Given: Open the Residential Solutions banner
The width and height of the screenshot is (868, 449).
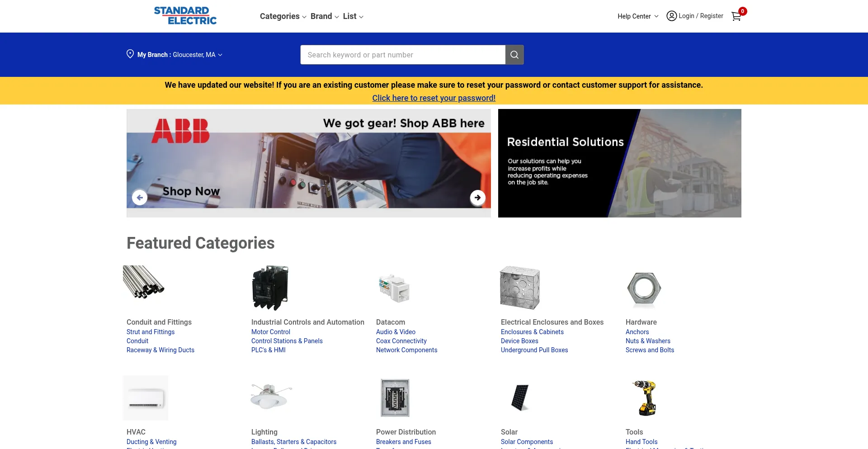Looking at the screenshot, I should click(620, 163).
